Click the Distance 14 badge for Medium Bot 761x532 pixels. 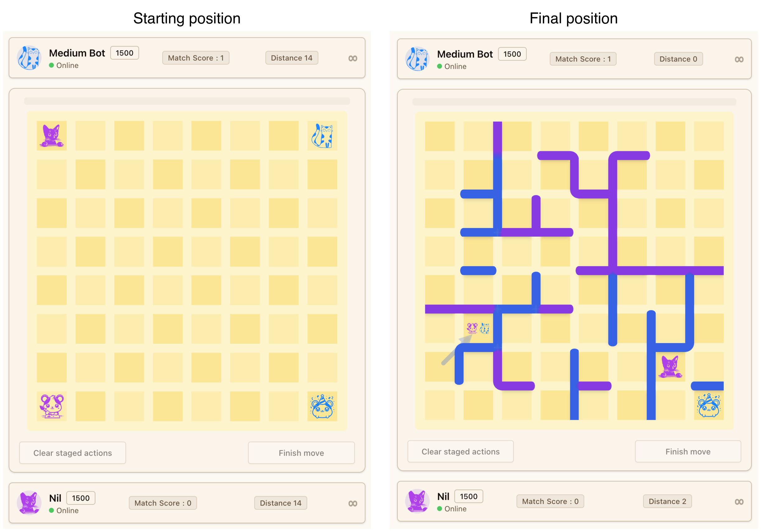[291, 58]
